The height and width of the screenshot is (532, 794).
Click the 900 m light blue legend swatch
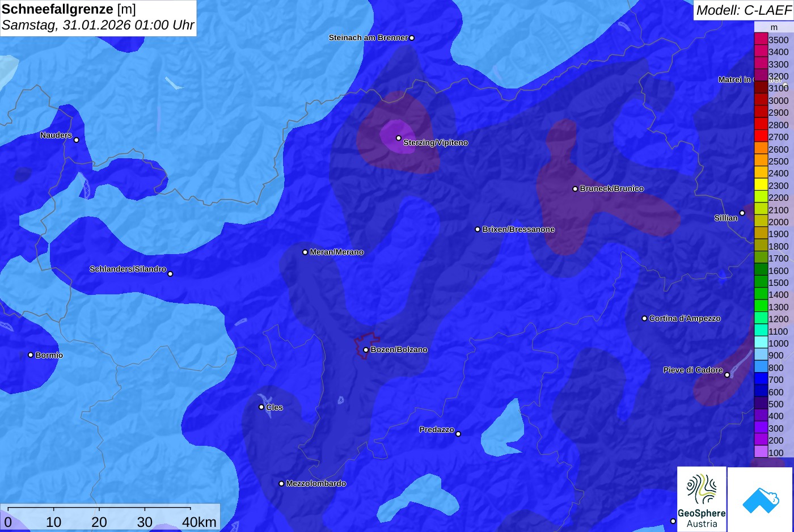pos(761,355)
